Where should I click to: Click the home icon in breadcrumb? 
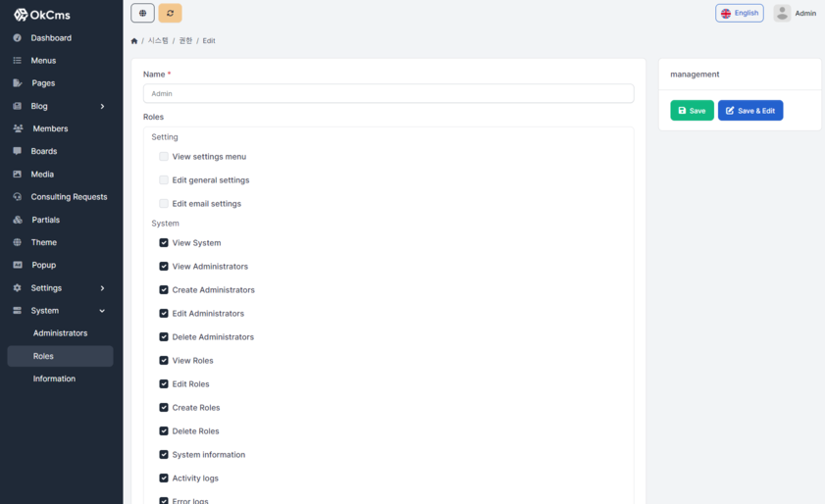pyautogui.click(x=134, y=41)
